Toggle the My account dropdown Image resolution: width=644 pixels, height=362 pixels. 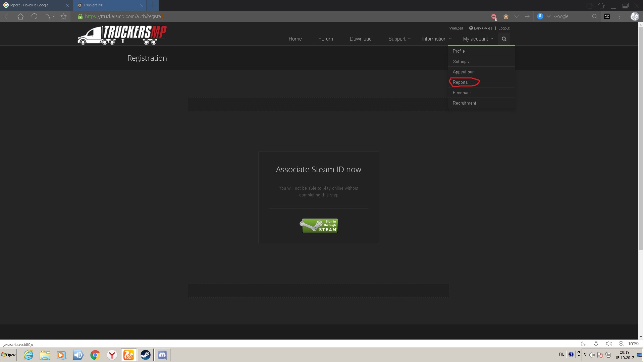[478, 39]
